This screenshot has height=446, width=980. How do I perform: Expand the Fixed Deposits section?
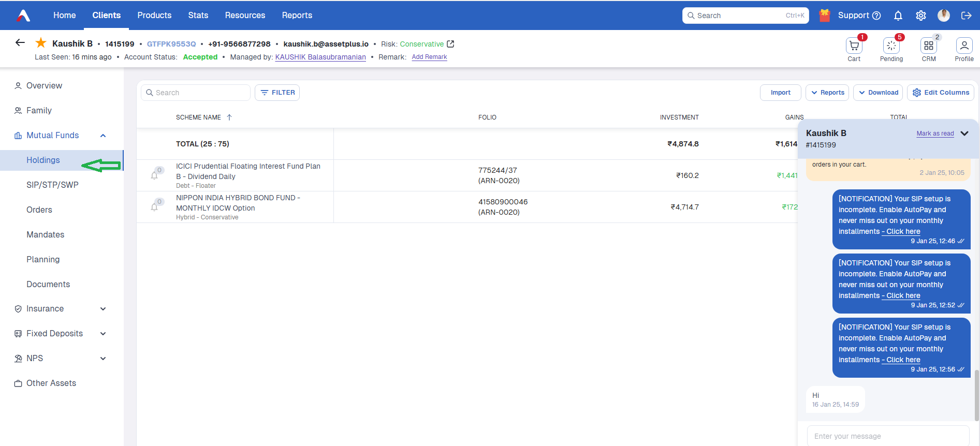(103, 334)
